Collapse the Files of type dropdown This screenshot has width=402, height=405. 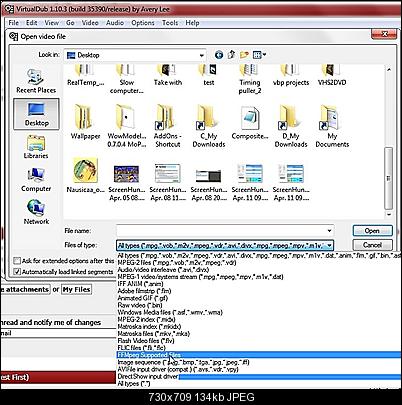click(329, 246)
